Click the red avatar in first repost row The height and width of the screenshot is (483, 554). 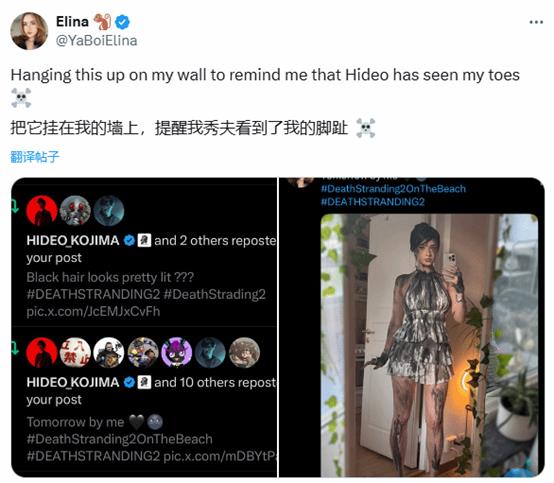(42, 211)
